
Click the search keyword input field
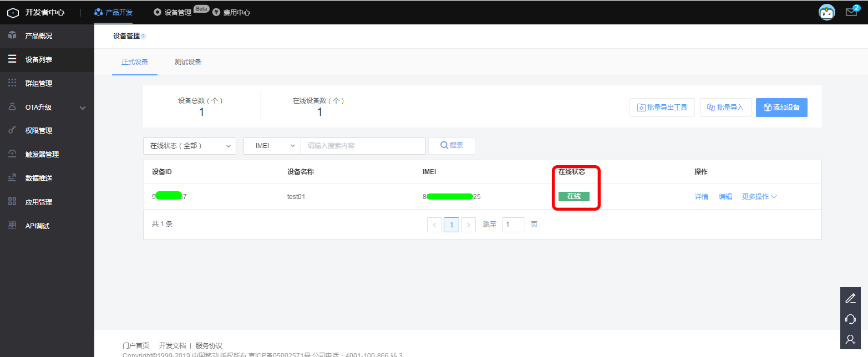(363, 146)
